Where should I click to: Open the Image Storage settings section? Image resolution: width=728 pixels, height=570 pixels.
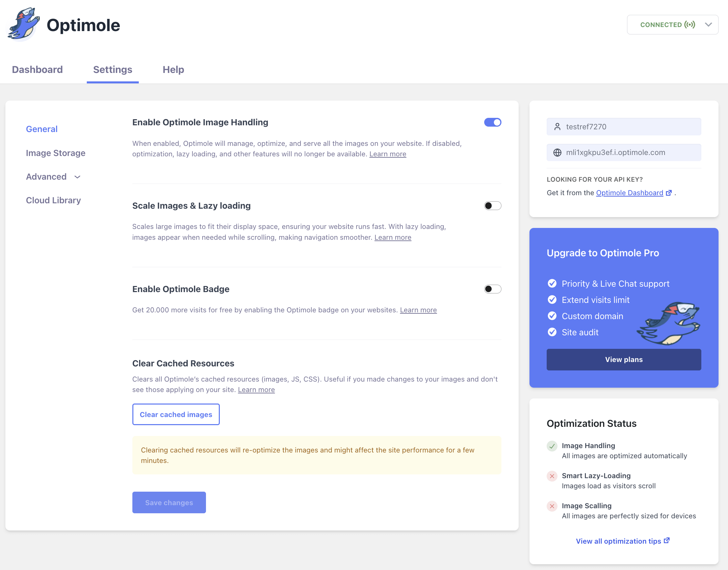[x=56, y=153]
